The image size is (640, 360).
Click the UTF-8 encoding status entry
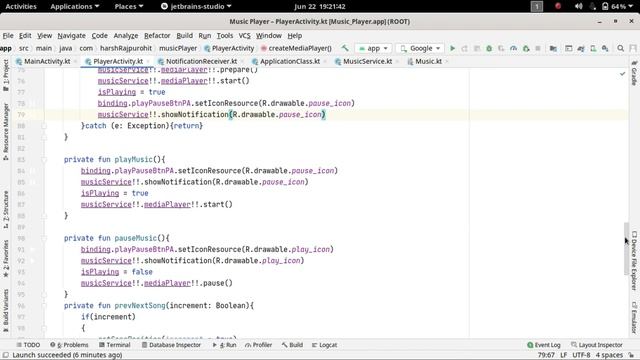point(581,355)
